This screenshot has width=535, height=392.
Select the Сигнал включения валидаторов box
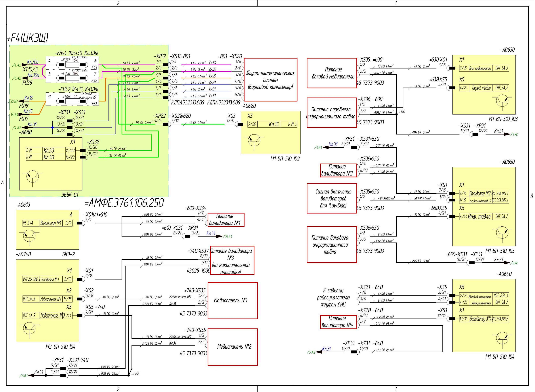pos(332,198)
